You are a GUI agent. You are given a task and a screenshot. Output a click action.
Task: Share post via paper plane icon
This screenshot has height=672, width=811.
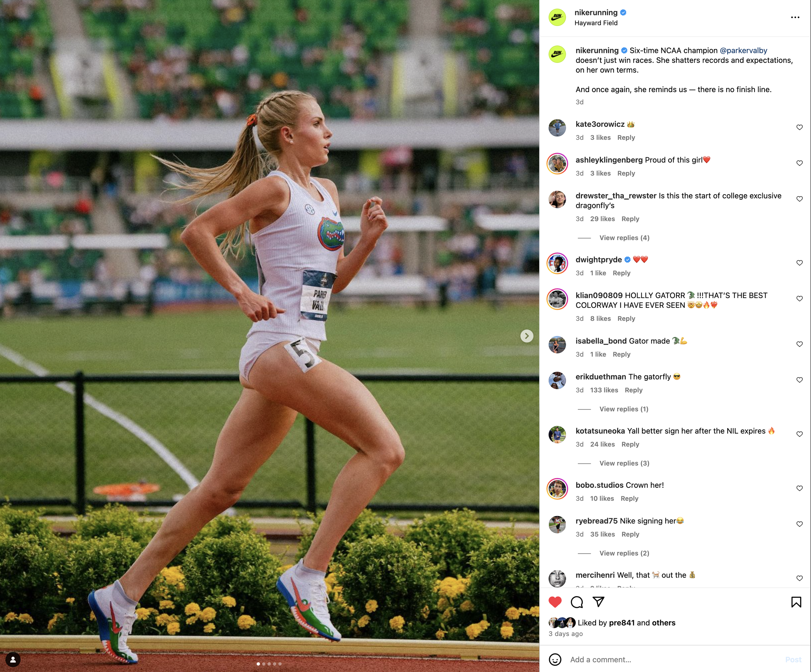click(x=598, y=601)
